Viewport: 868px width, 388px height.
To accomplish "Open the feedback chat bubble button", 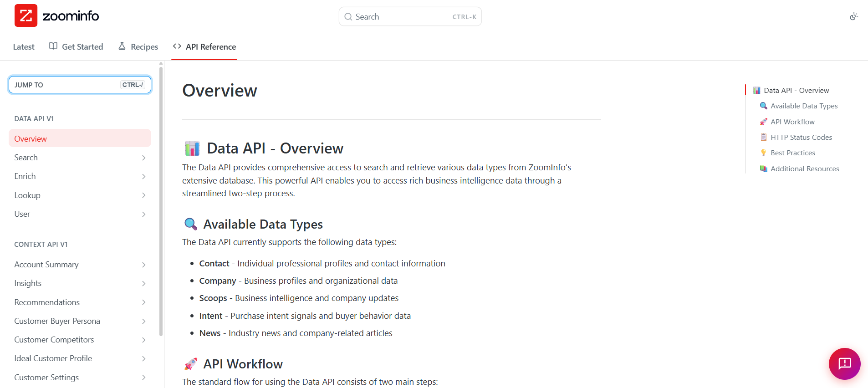I will pos(844,363).
